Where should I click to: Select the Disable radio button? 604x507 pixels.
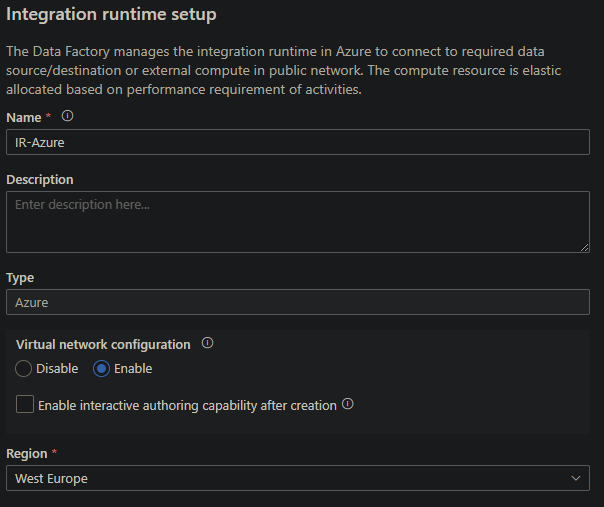(24, 369)
